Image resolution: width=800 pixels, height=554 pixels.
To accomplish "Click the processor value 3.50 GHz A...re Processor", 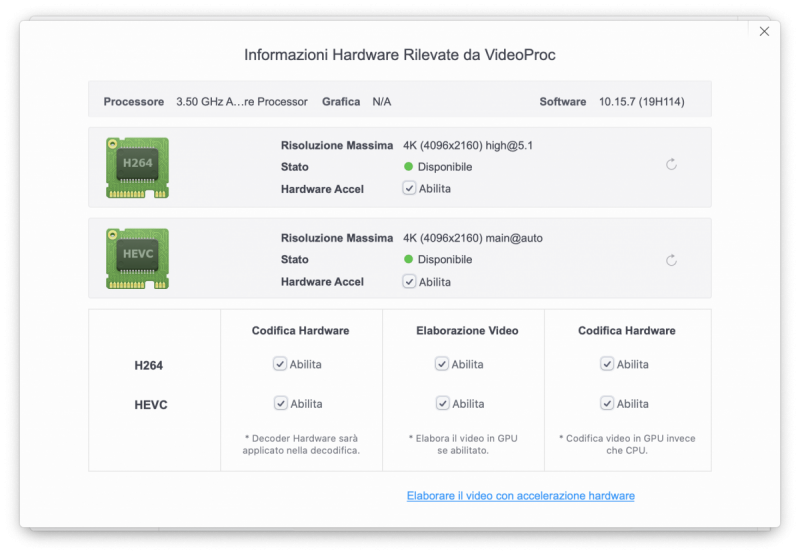I will [x=242, y=102].
